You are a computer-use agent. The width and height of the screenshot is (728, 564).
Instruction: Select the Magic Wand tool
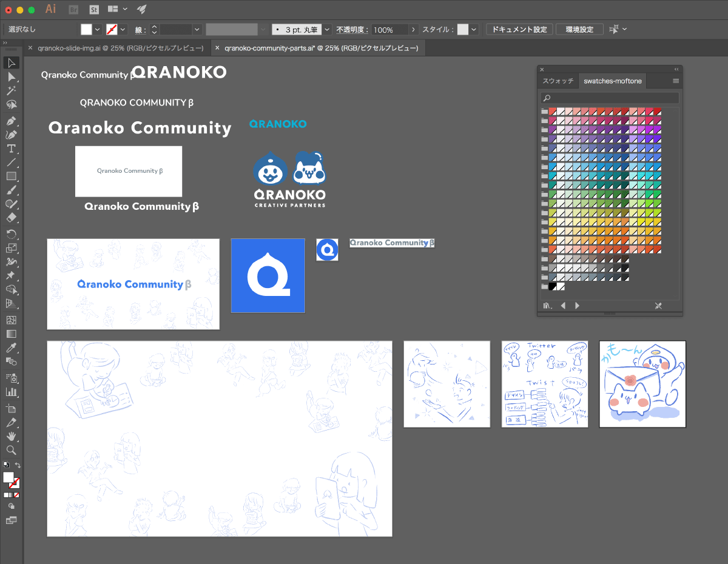point(11,91)
